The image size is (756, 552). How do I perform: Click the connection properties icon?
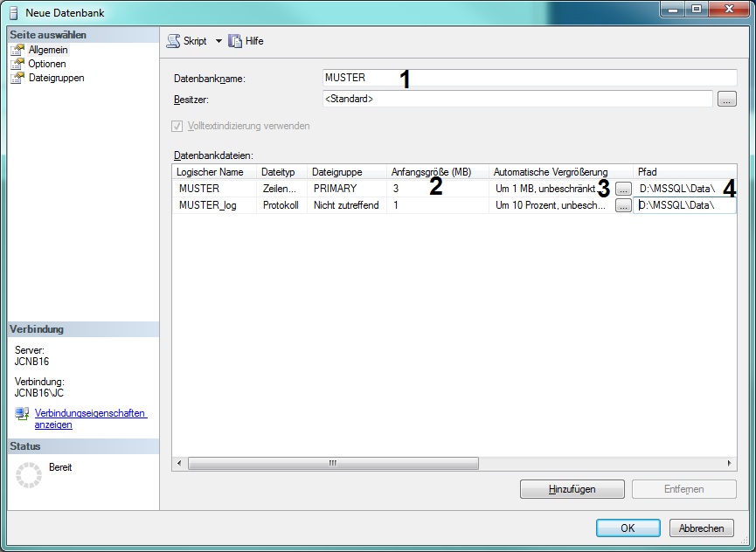tap(22, 414)
